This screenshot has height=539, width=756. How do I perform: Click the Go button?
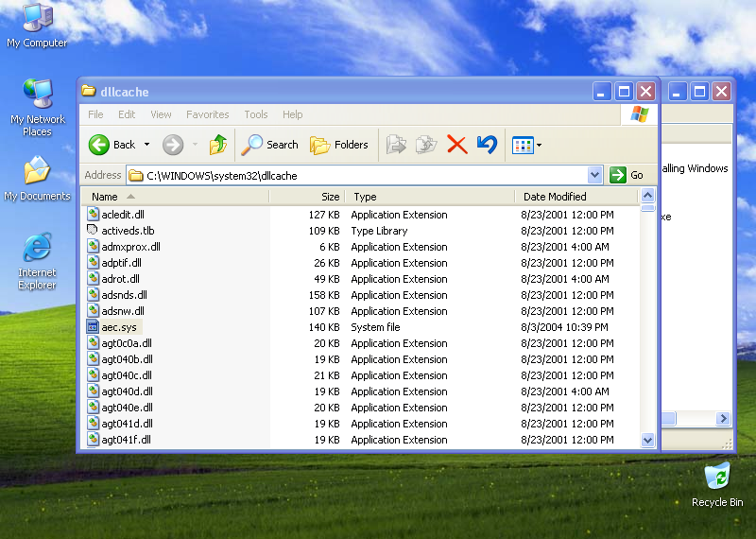[627, 175]
